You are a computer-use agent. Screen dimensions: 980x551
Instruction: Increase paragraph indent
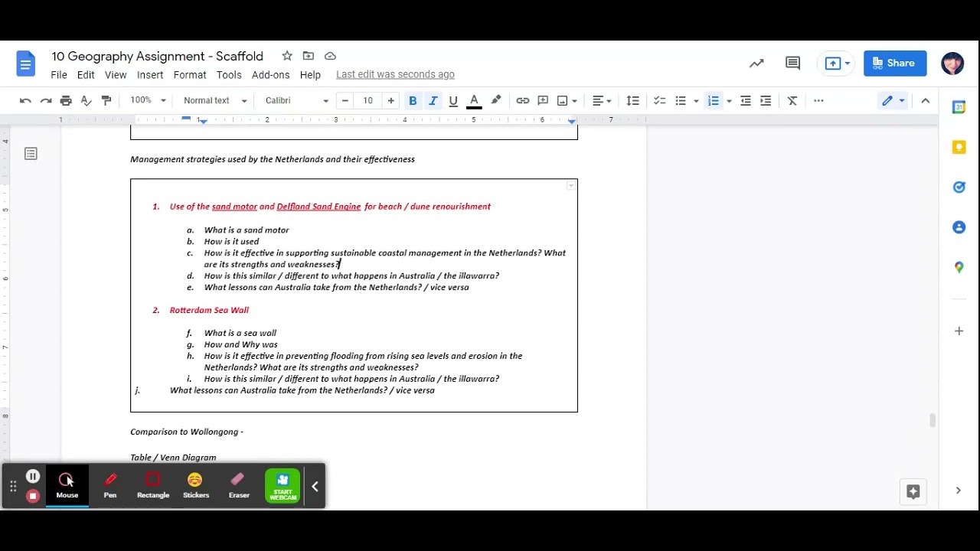[766, 100]
